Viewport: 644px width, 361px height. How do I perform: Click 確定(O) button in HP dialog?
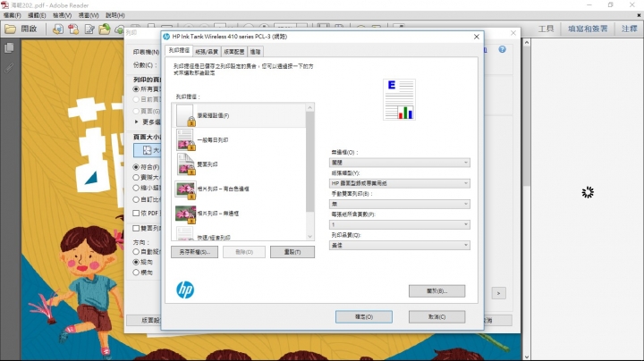point(364,316)
